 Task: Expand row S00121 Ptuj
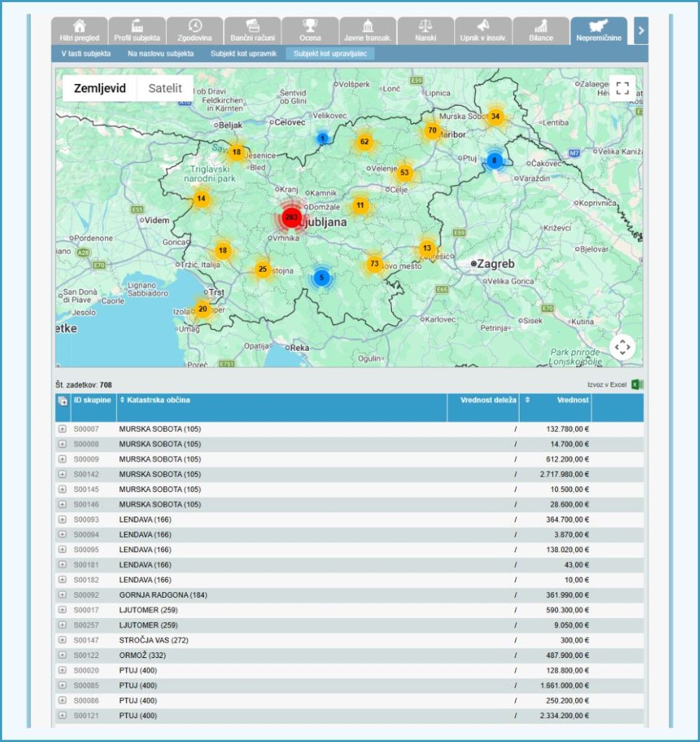[62, 715]
